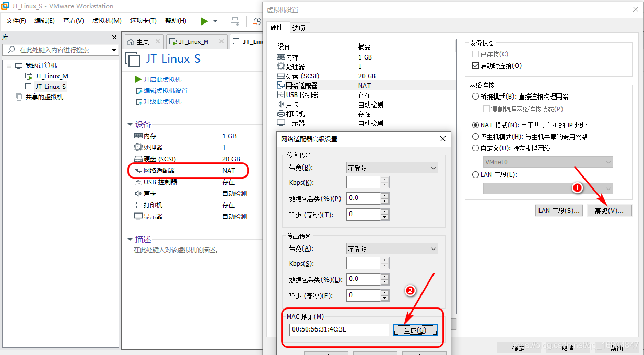Open the 文件(F) menu
Viewport: 644px width, 355px height.
pos(16,21)
